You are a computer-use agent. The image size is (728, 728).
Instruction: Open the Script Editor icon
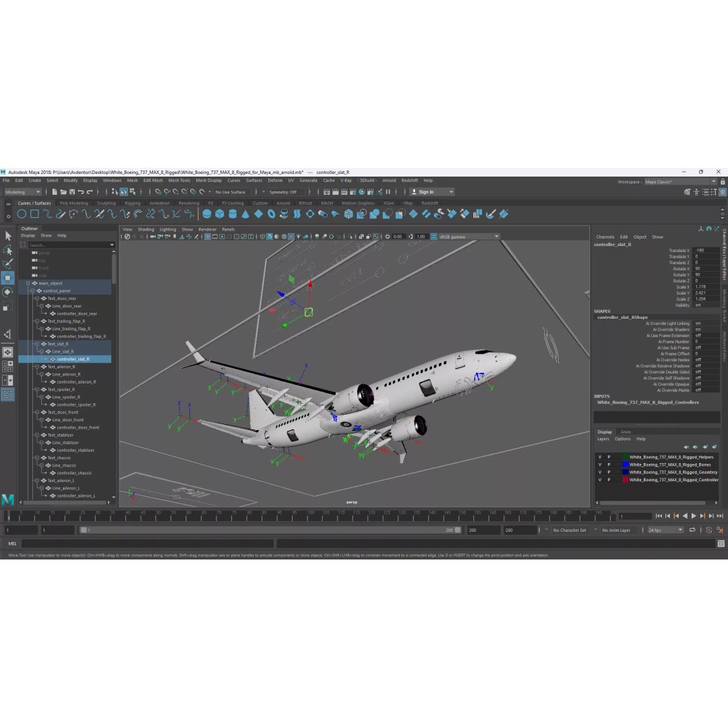pyautogui.click(x=721, y=544)
